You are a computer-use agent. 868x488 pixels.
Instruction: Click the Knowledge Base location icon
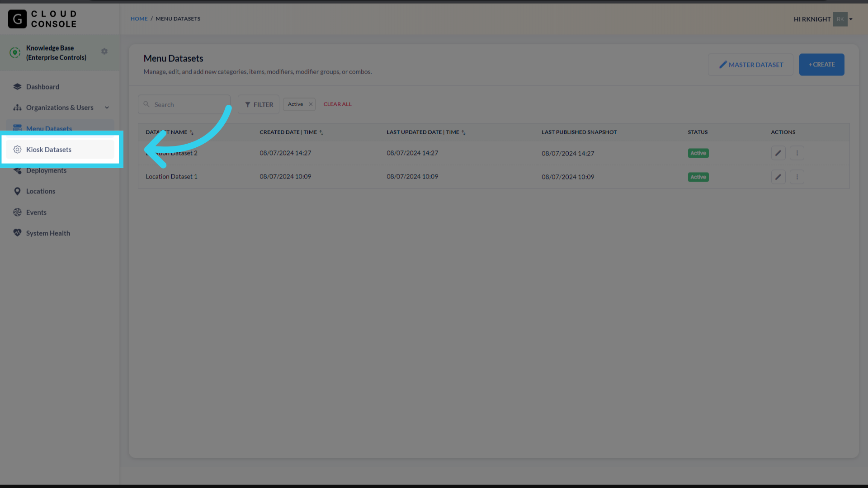(x=15, y=53)
